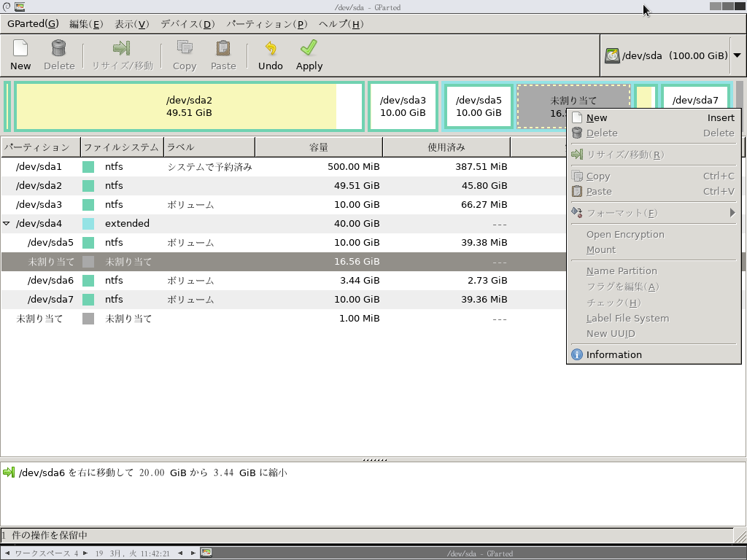
Task: Click the GParted icon in the bottom panel
Action: point(206,553)
